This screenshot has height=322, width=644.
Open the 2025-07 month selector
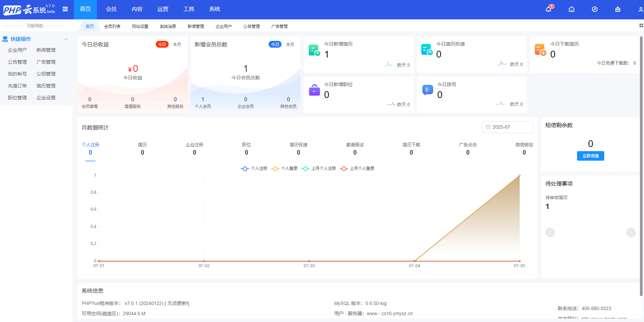point(507,127)
